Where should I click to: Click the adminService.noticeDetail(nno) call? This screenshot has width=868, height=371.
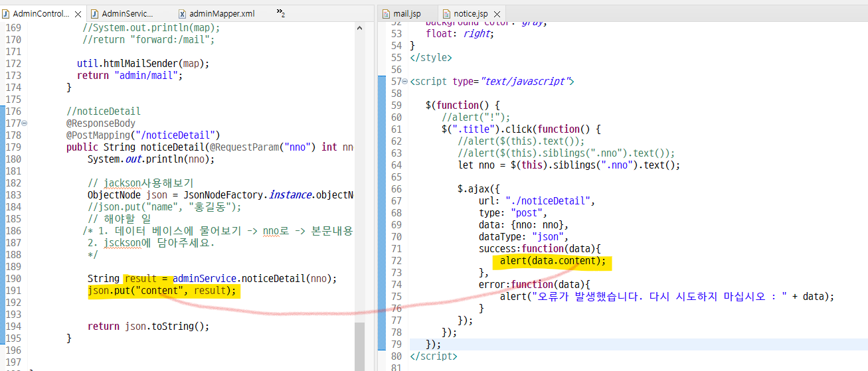[x=255, y=279]
